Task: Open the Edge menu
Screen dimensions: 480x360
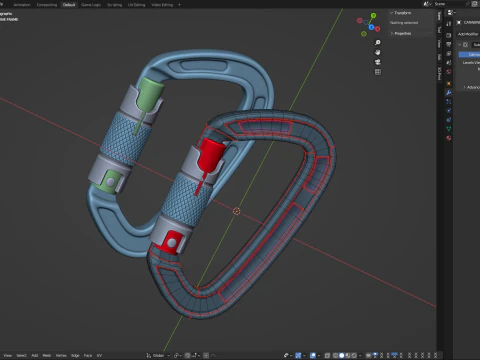Action: [x=75, y=355]
